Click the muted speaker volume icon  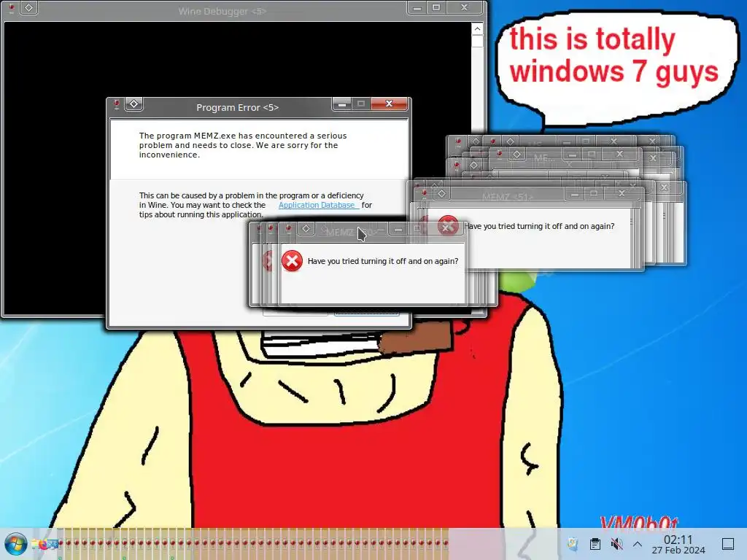(x=616, y=544)
